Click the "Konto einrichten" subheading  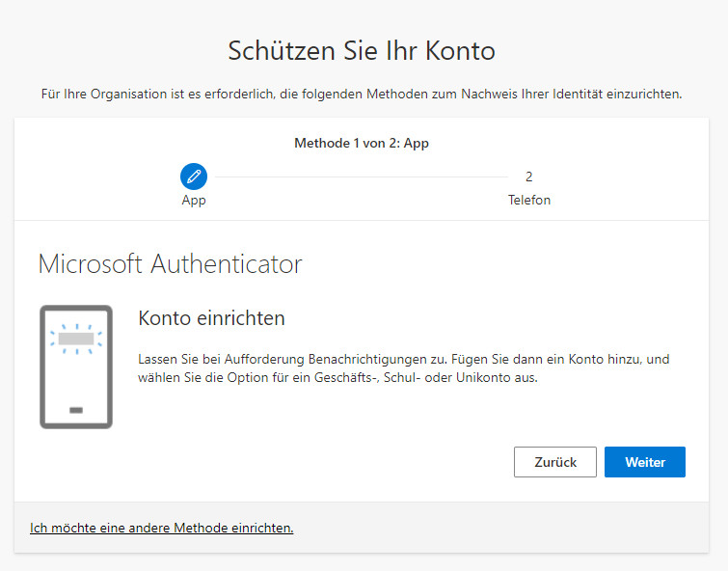[211, 318]
